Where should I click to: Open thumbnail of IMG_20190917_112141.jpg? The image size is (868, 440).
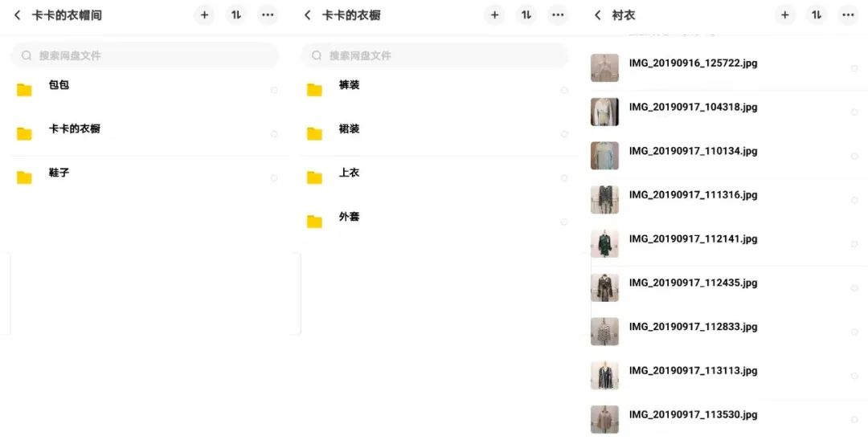pyautogui.click(x=604, y=244)
